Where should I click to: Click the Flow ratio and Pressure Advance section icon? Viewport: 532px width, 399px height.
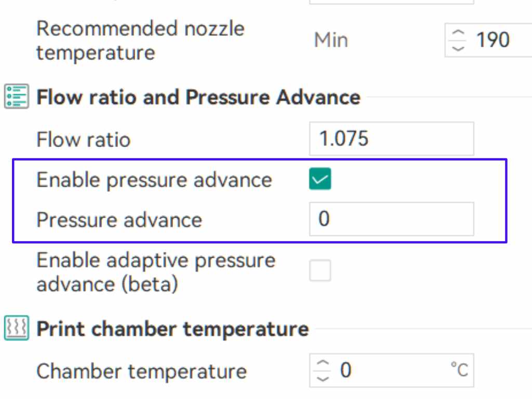coord(16,97)
